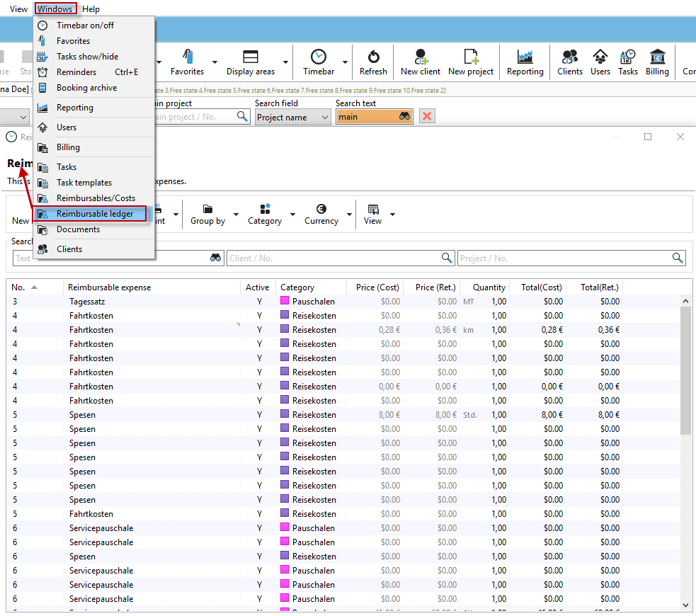Click the Group by button
This screenshot has height=616, width=696.
(207, 214)
